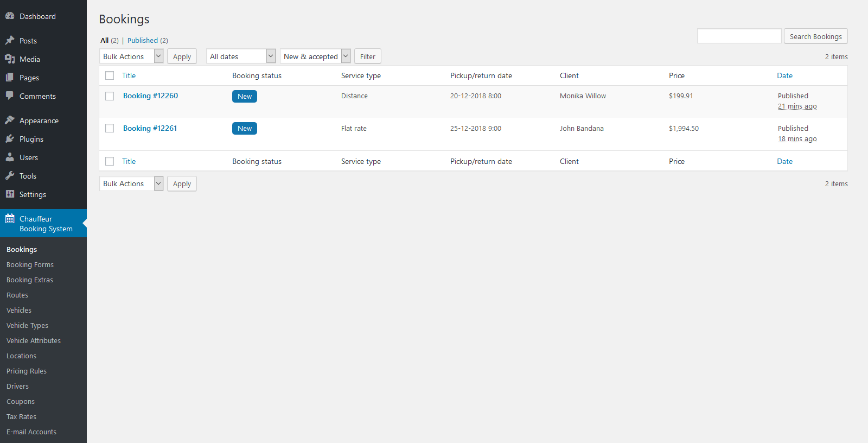
Task: Show the Published (2) bookings view
Action: [148, 40]
